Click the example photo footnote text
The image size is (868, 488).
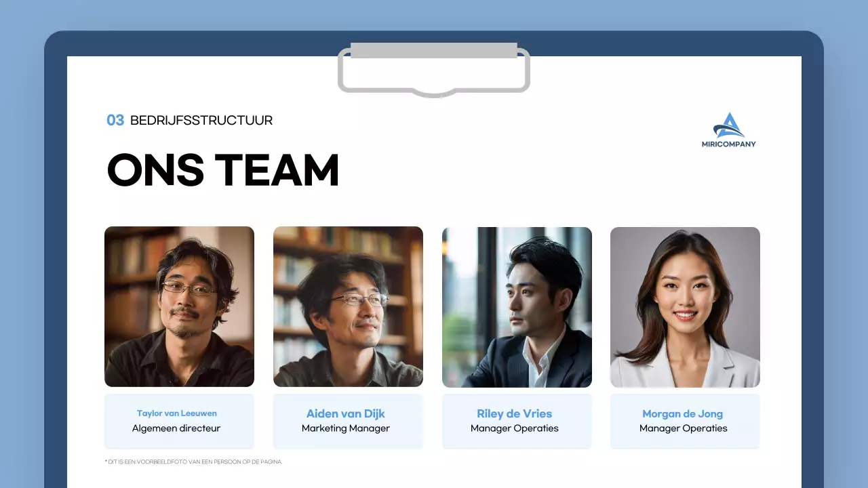point(193,462)
